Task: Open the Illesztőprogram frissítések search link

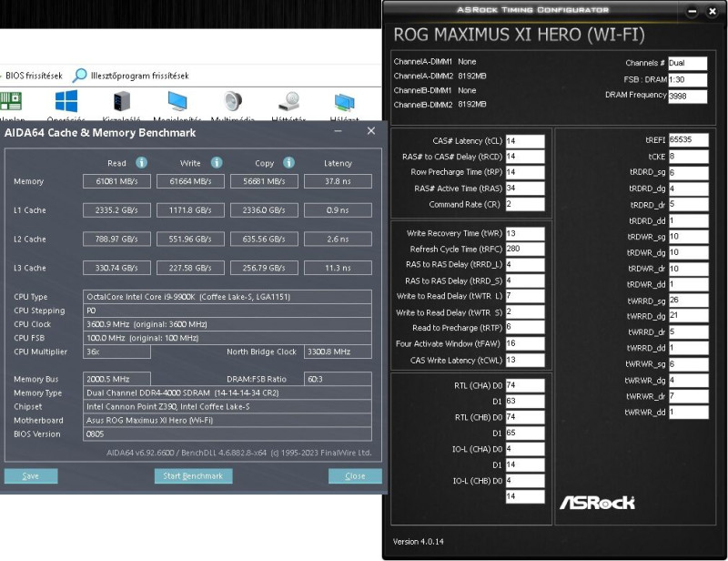Action: point(131,76)
